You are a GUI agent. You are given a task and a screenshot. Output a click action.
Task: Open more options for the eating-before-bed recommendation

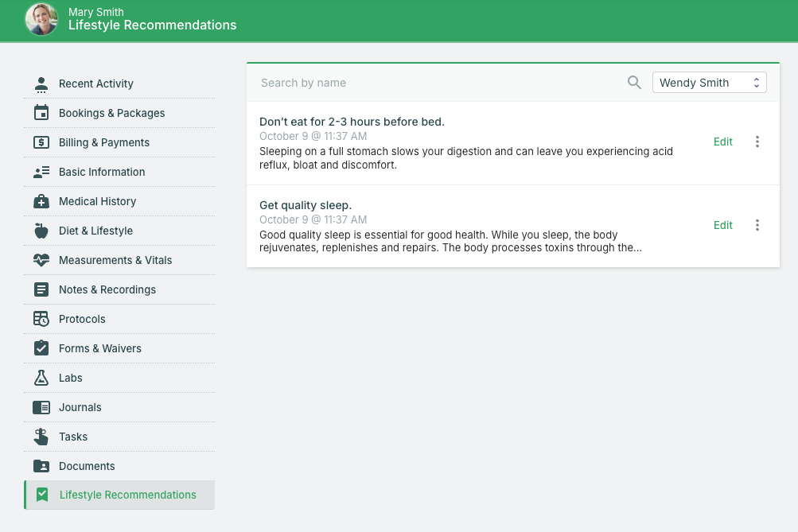click(x=757, y=142)
